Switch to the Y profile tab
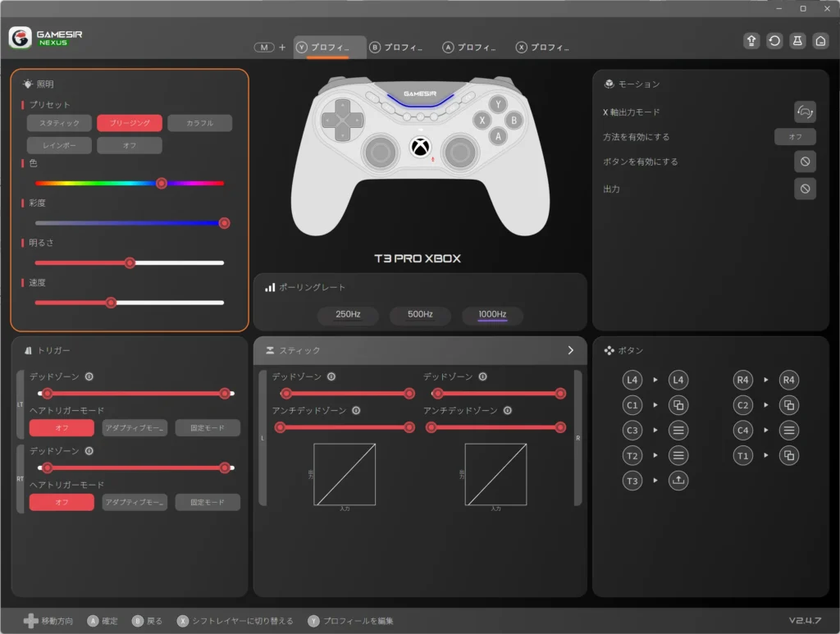Image resolution: width=840 pixels, height=634 pixels. [330, 47]
